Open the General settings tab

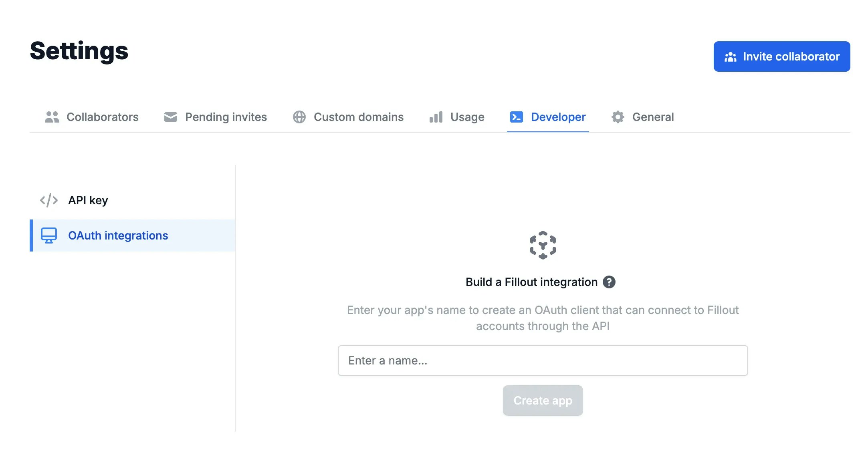[643, 117]
